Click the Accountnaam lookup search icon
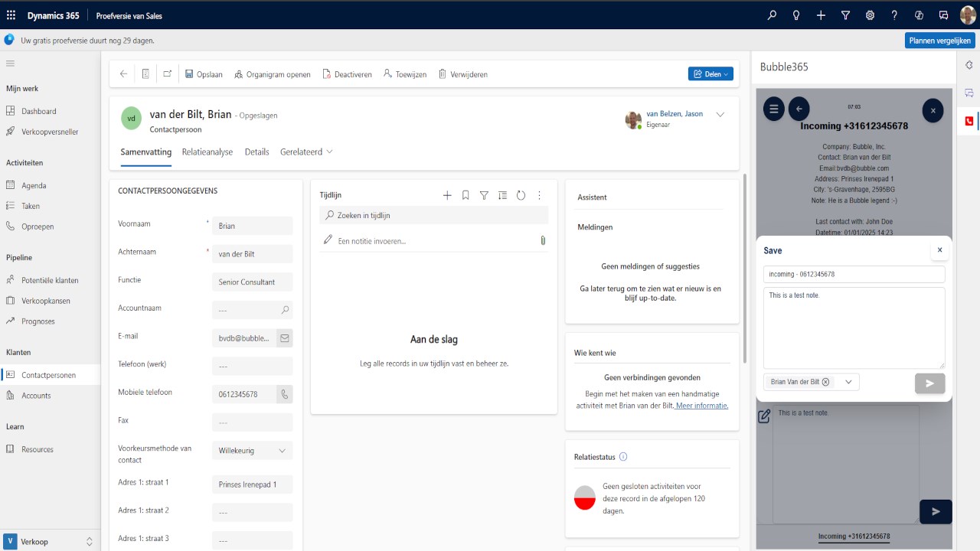The width and height of the screenshot is (980, 551). click(285, 310)
